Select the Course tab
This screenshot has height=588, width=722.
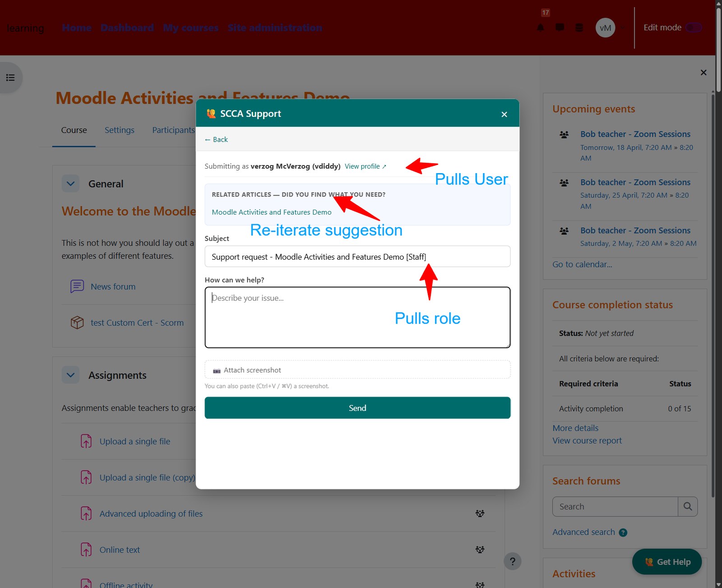coord(74,130)
